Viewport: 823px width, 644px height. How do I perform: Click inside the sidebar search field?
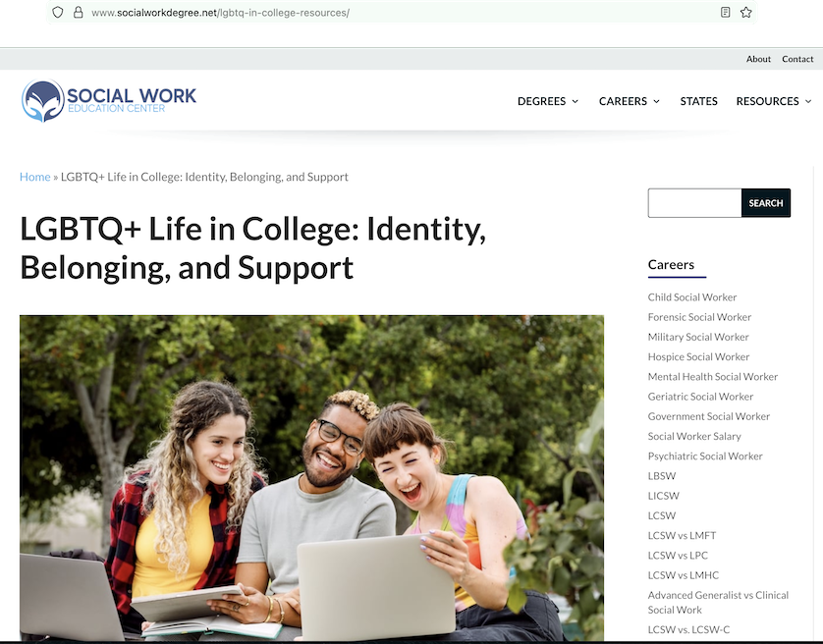(694, 202)
